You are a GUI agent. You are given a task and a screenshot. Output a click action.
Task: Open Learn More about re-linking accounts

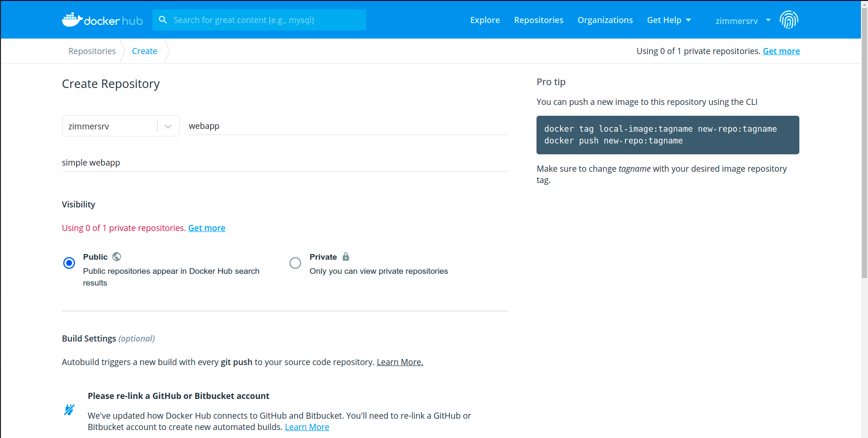(x=307, y=427)
